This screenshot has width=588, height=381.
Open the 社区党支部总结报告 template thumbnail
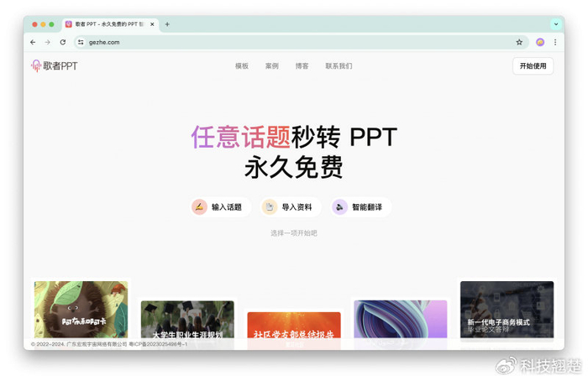(294, 325)
